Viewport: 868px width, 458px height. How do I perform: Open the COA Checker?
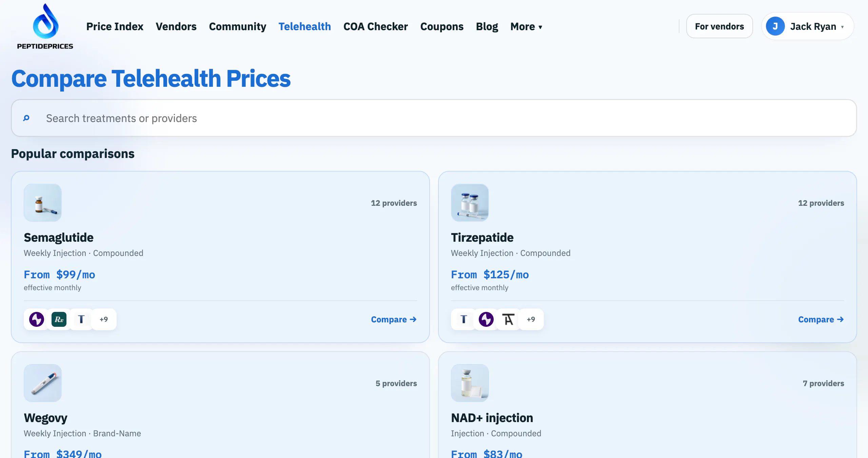[x=375, y=26]
